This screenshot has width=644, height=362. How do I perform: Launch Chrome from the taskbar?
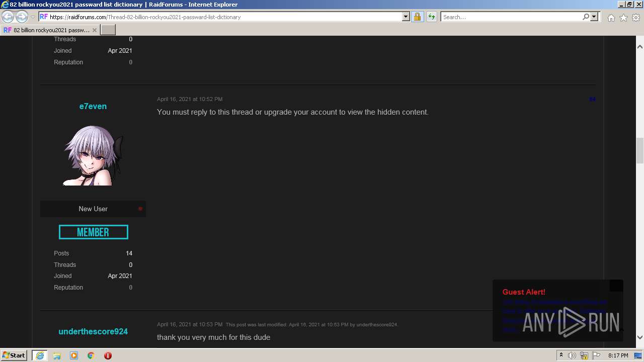coord(91,355)
